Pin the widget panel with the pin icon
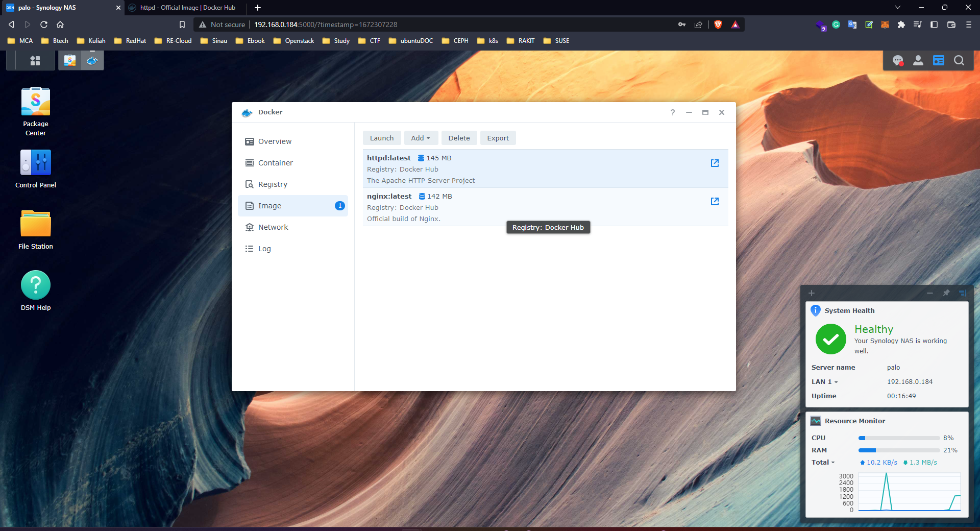Image resolution: width=980 pixels, height=531 pixels. [946, 293]
